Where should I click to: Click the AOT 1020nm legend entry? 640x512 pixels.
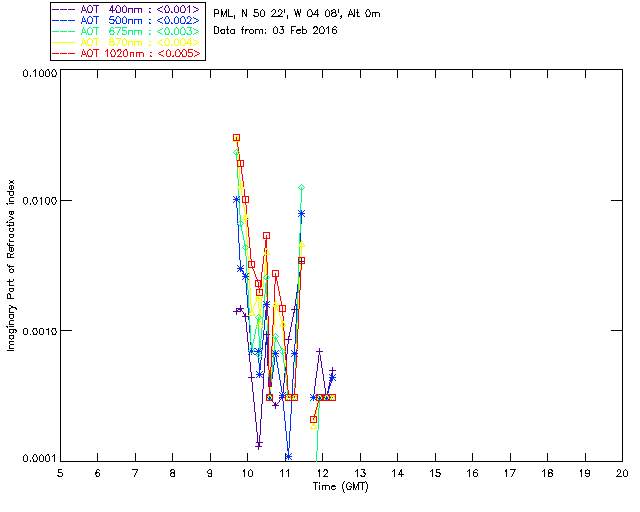[127, 53]
